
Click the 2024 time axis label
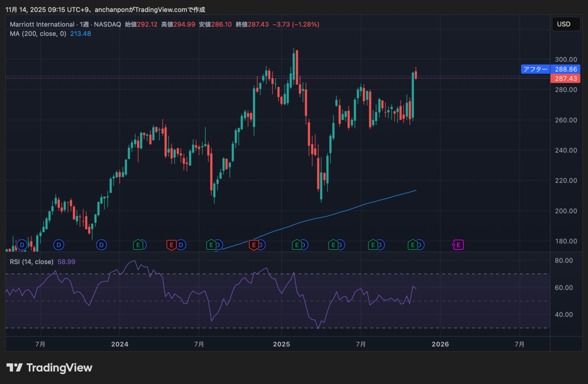click(120, 344)
